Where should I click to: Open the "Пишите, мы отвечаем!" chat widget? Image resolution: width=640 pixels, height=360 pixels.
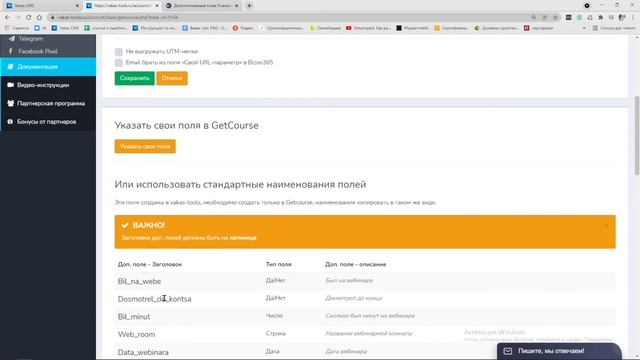click(559, 351)
